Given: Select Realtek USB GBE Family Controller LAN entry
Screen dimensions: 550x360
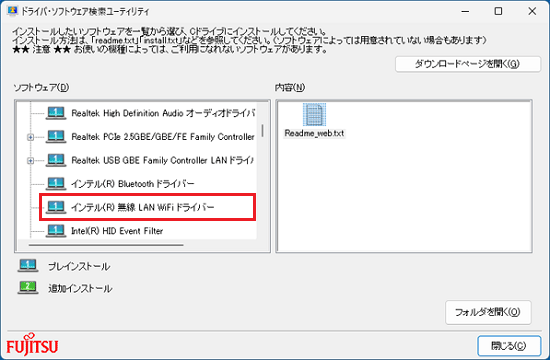Looking at the screenshot, I should click(162, 160).
